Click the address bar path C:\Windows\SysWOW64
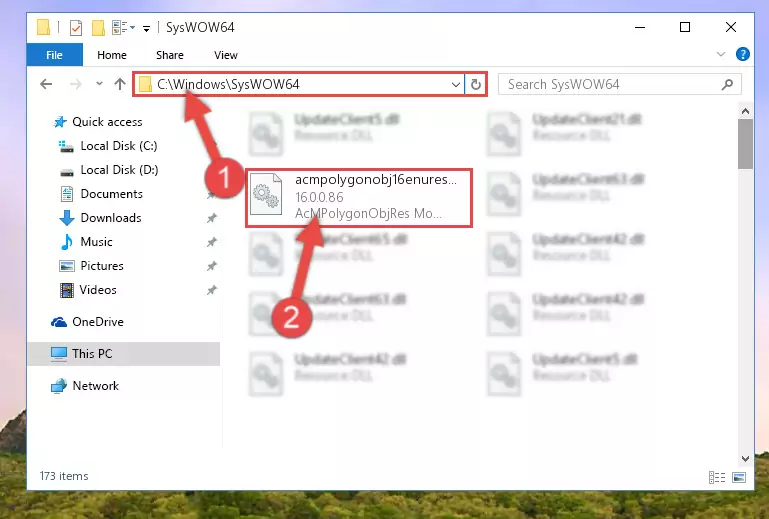 [228, 84]
